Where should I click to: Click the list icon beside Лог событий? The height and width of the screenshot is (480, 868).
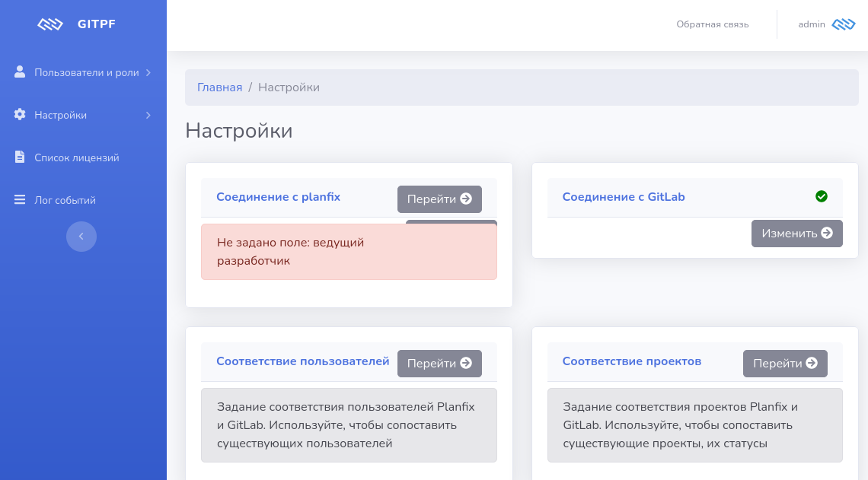[20, 199]
